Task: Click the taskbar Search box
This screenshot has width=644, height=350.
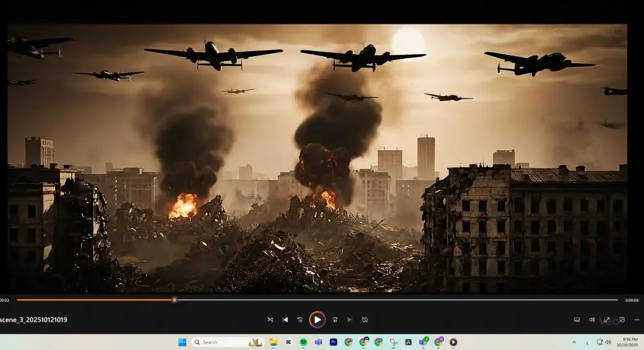Action: [227, 342]
